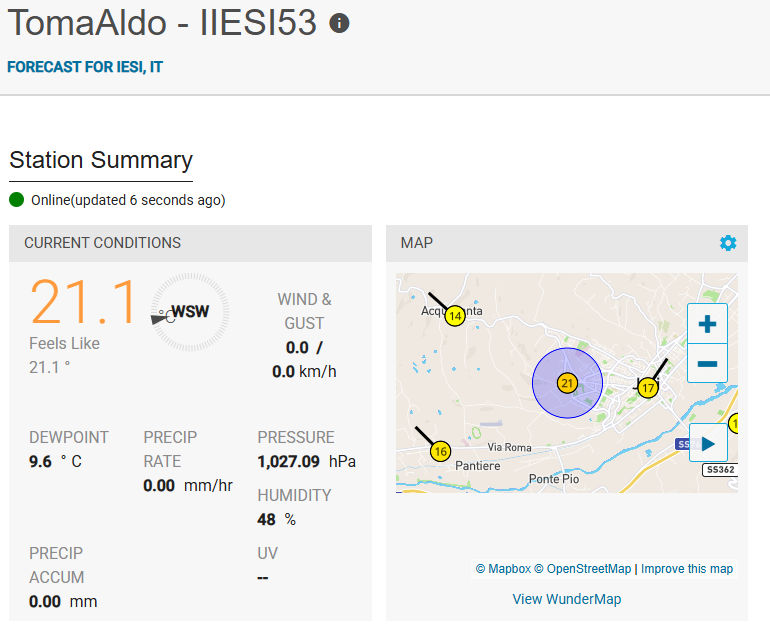Click the Improve this map link

(x=687, y=569)
